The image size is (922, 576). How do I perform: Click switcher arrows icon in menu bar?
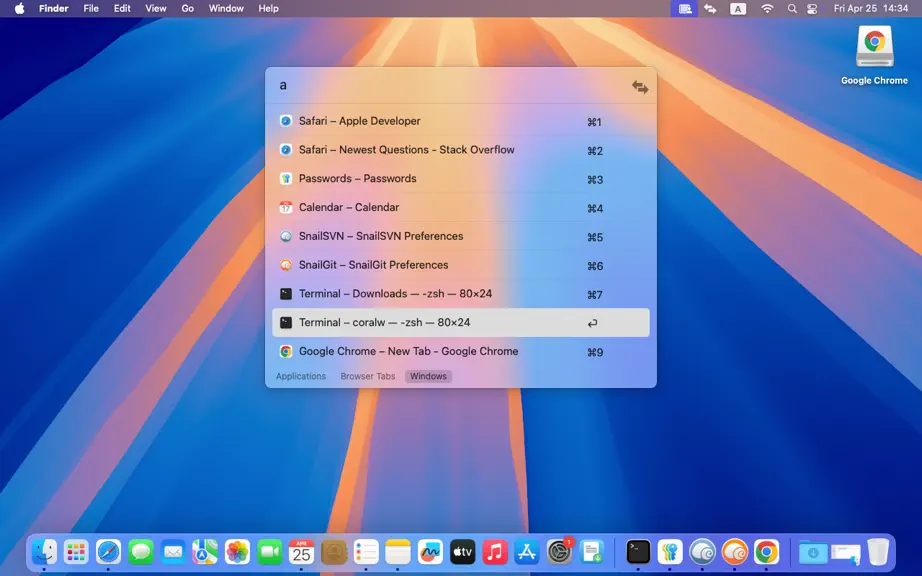710,9
